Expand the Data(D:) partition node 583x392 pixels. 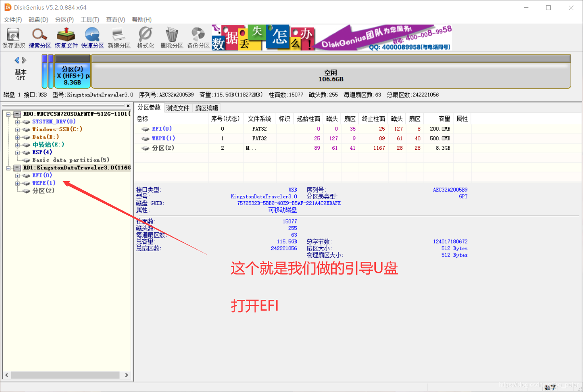click(x=17, y=137)
